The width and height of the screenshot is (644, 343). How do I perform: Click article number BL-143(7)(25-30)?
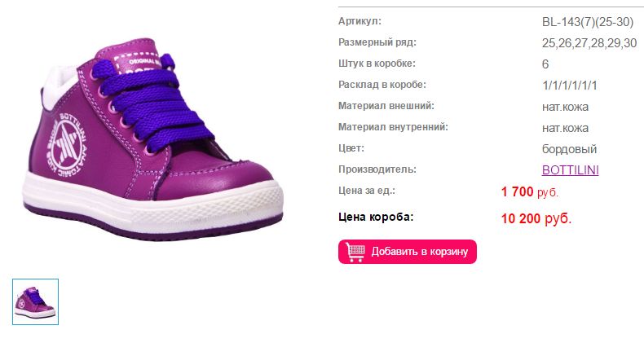point(588,22)
